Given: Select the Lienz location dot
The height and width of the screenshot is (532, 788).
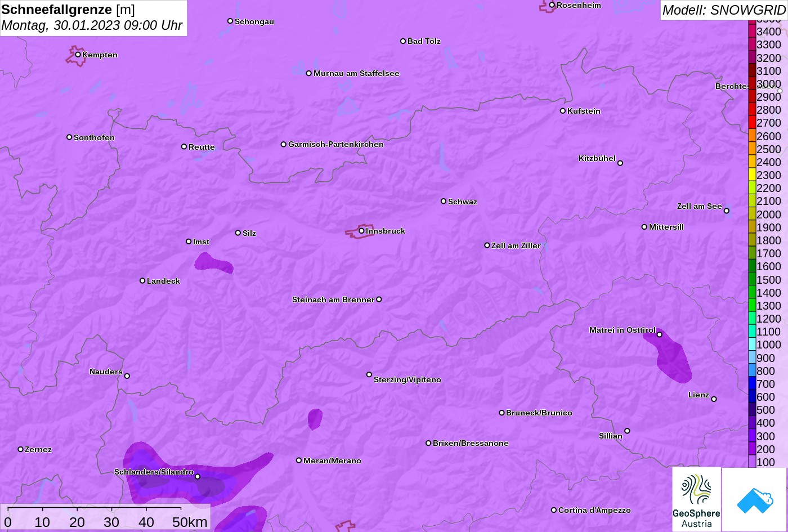Looking at the screenshot, I should point(714,399).
